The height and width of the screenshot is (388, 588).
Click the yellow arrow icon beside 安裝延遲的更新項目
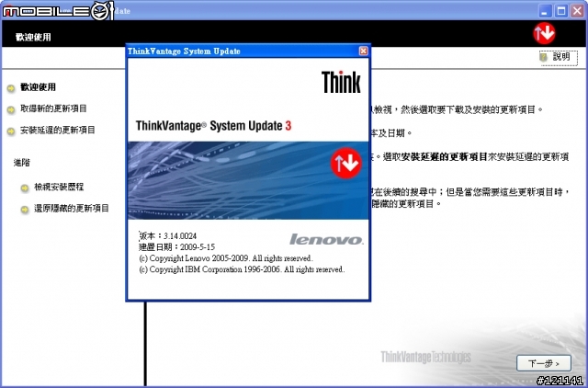pos(11,131)
